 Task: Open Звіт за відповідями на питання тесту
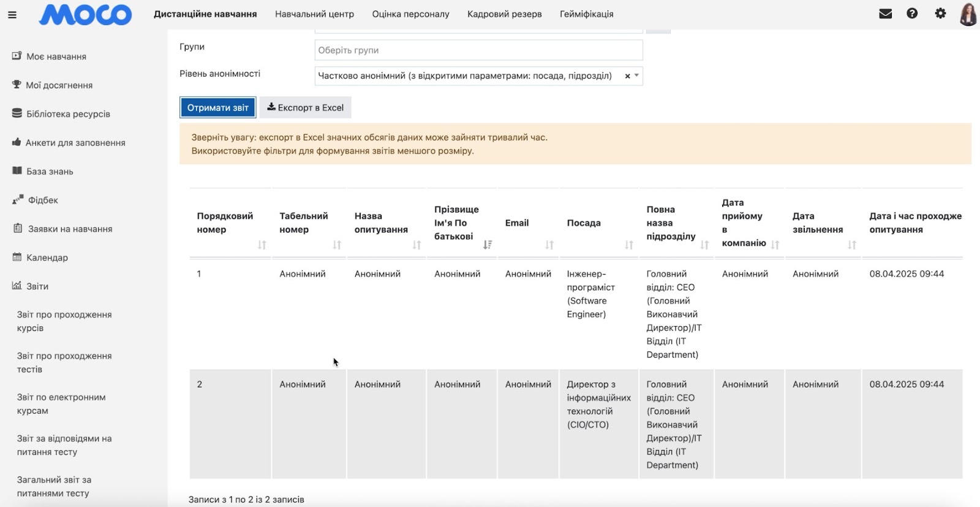click(x=64, y=445)
